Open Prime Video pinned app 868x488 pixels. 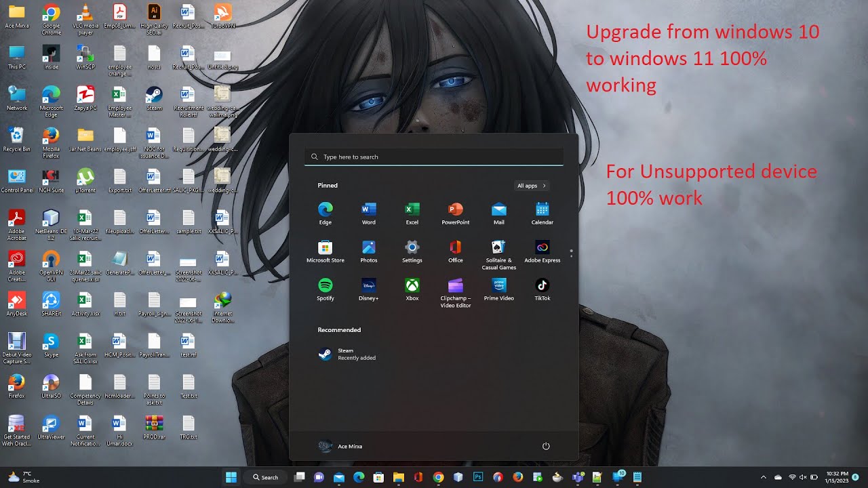tap(499, 289)
